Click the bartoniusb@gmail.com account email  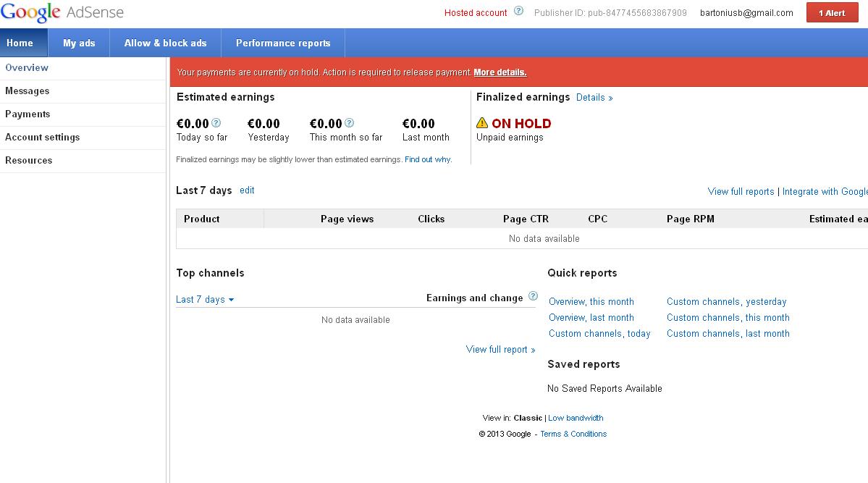point(746,13)
